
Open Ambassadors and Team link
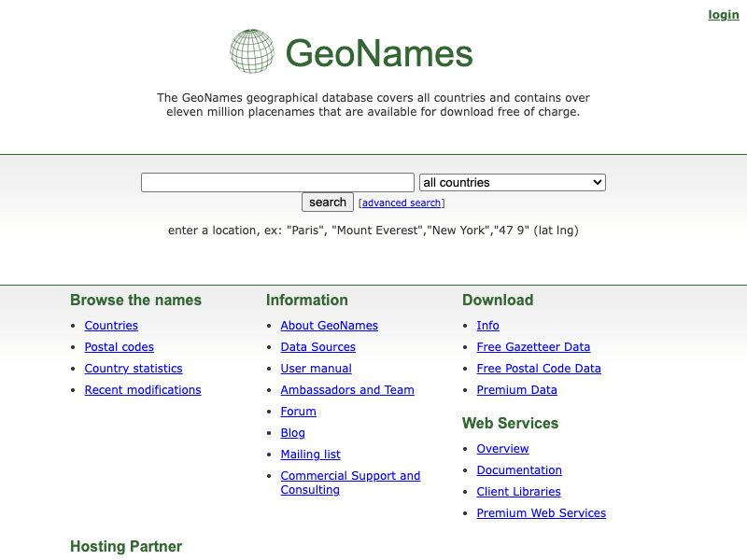(347, 389)
